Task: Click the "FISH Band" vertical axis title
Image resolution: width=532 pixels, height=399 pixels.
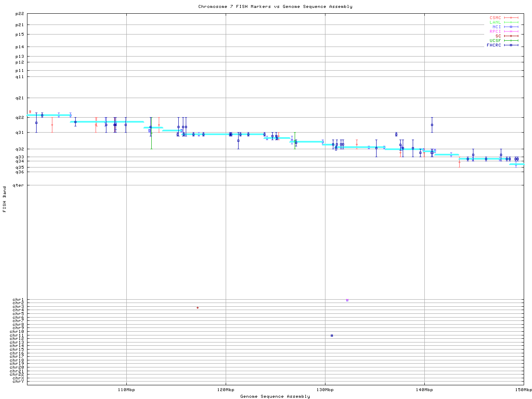Action: click(5, 199)
